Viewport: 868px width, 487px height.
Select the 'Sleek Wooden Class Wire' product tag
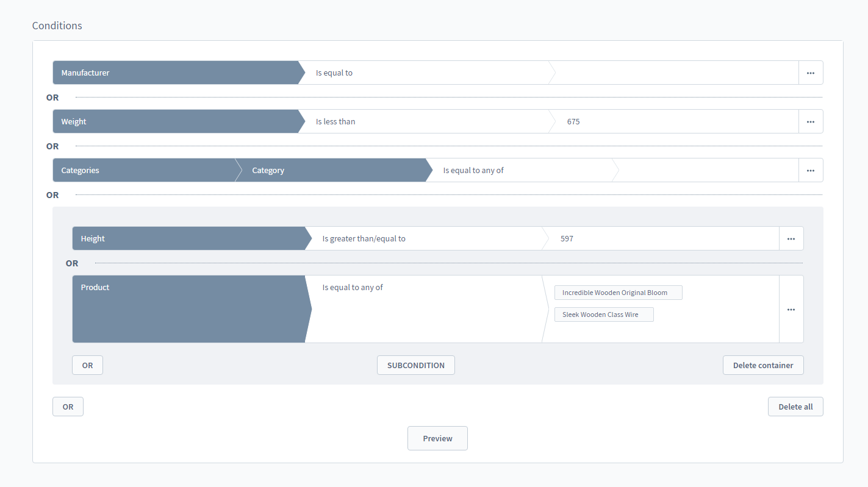[x=604, y=314]
